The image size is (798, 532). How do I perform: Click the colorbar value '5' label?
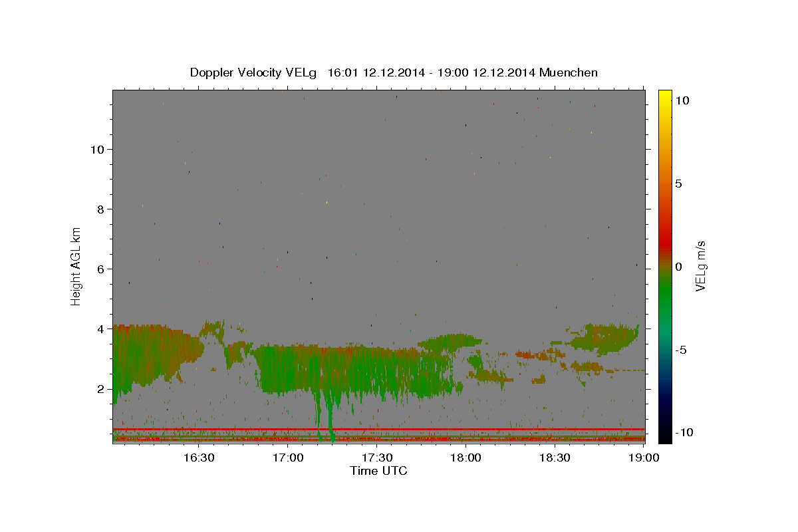678,184
